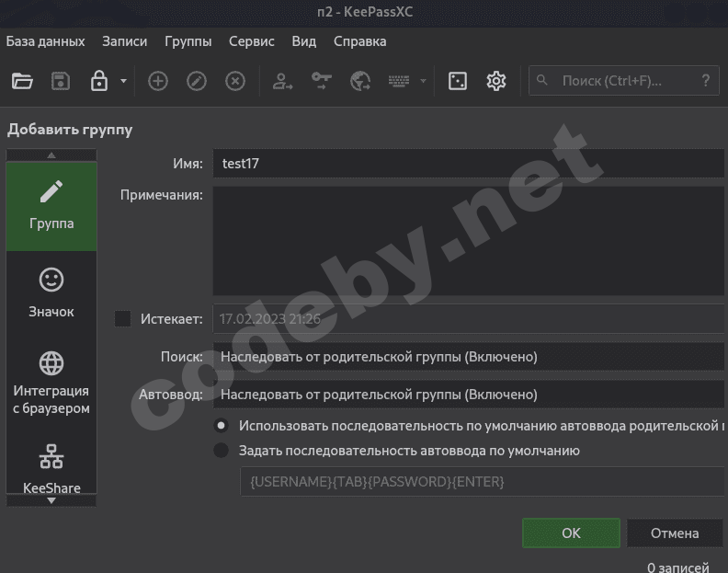Copy password with key icon
Viewport: 728px width, 573px height.
tap(322, 80)
